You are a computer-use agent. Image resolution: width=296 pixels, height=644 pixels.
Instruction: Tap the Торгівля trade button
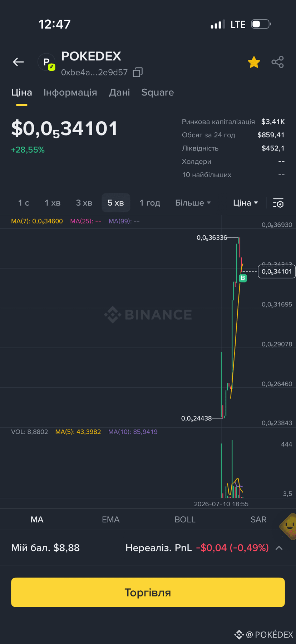pos(148,593)
